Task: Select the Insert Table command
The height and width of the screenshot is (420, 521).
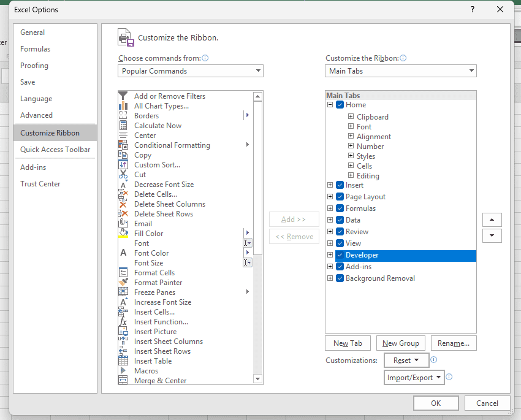Action: tap(152, 361)
